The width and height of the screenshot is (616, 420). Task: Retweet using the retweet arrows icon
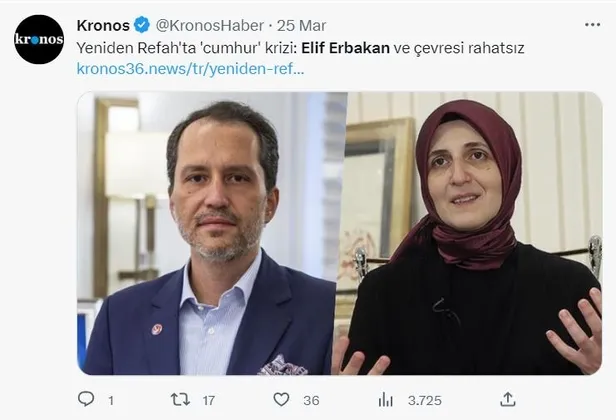point(180,400)
